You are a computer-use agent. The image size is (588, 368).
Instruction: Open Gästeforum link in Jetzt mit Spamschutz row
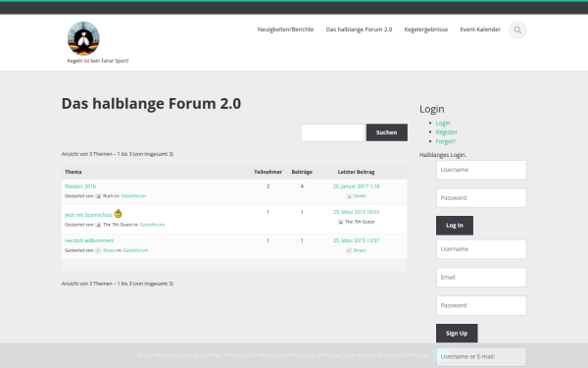pos(152,225)
